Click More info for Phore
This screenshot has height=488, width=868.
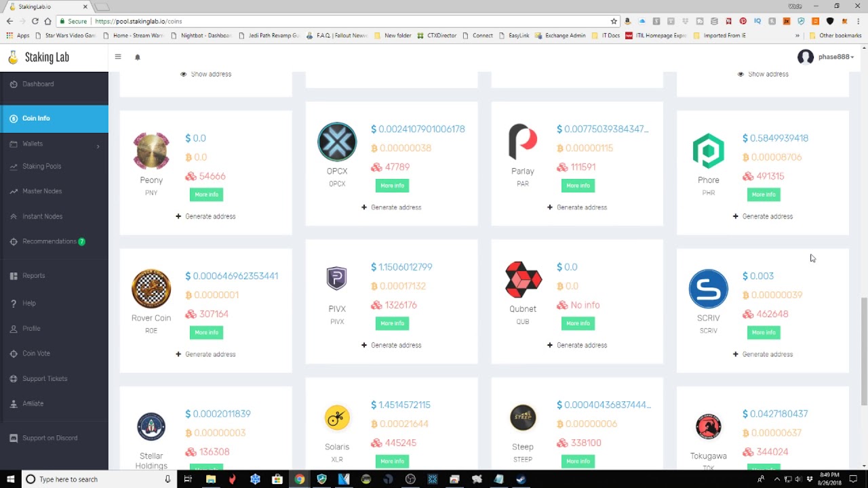point(764,195)
